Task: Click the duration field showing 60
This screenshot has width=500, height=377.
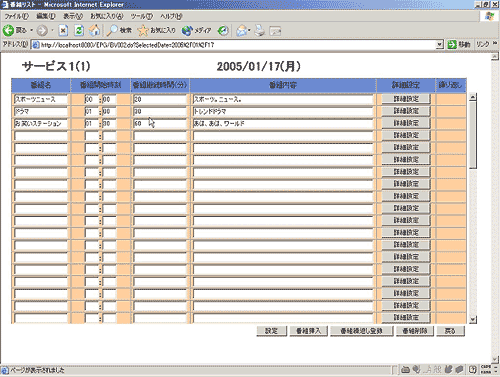Action: tap(160, 124)
